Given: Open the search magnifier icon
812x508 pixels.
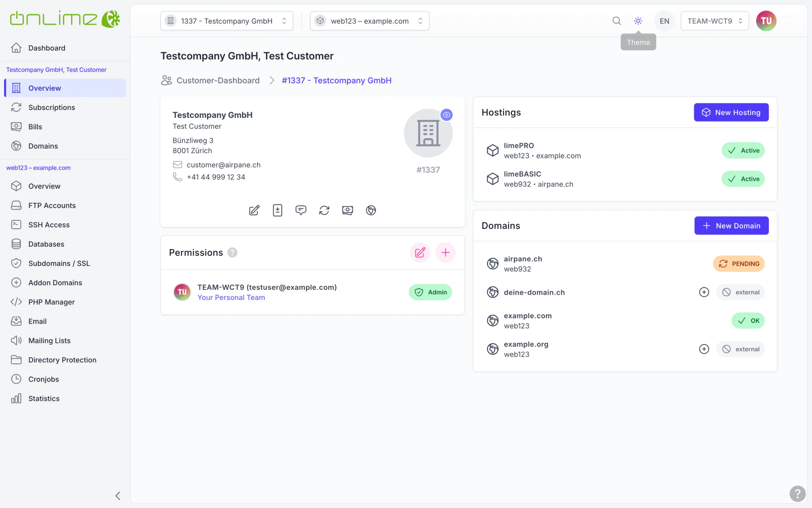Looking at the screenshot, I should tap(616, 21).
